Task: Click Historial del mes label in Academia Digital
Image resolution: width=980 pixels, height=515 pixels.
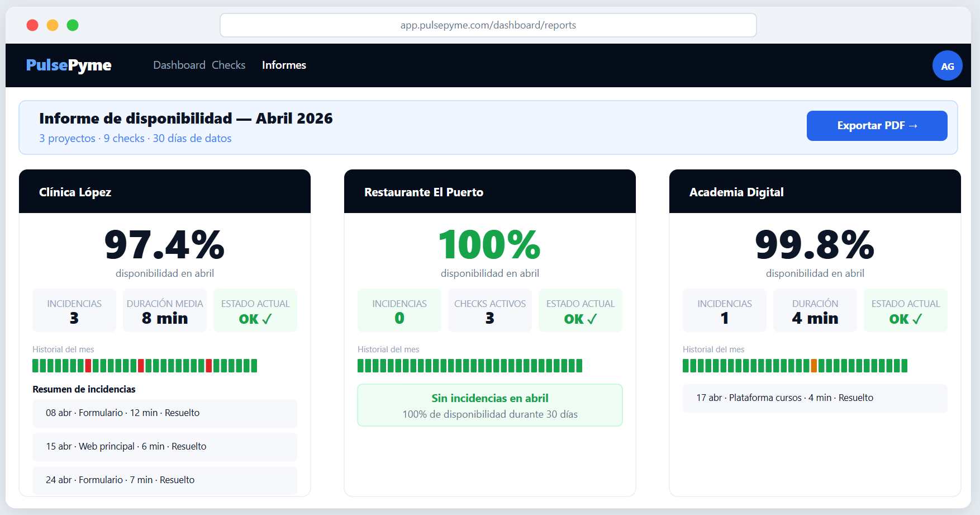Action: coord(713,349)
